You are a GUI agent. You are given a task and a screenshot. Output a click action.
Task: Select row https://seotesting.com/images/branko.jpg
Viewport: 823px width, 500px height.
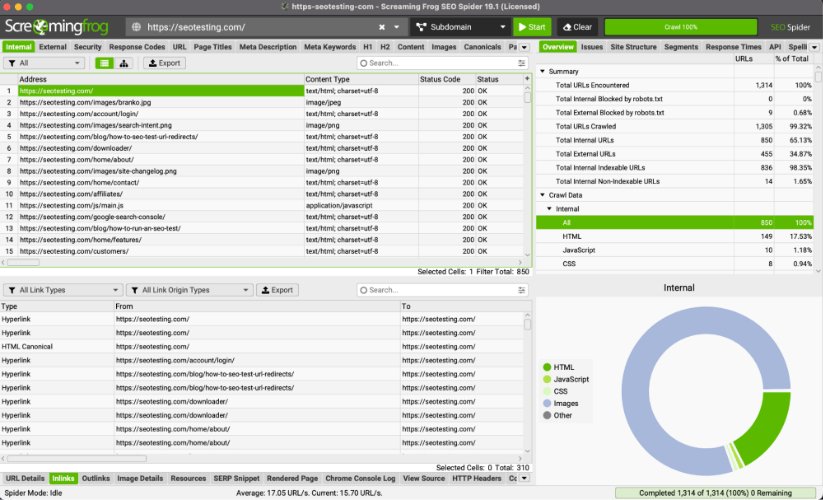262,102
